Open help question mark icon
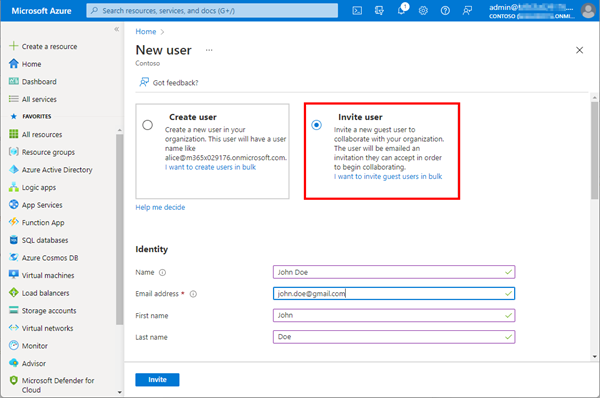Image resolution: width=600 pixels, height=398 pixels. click(x=445, y=11)
